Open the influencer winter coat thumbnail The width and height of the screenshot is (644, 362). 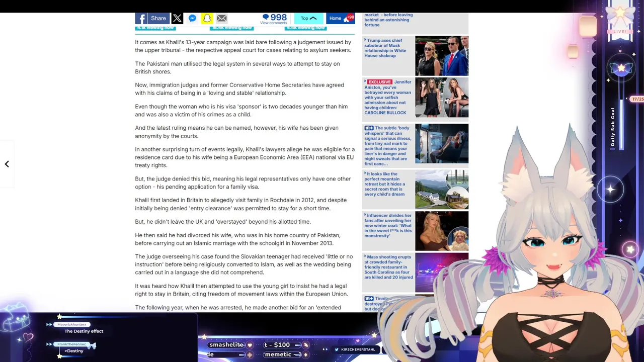(442, 231)
